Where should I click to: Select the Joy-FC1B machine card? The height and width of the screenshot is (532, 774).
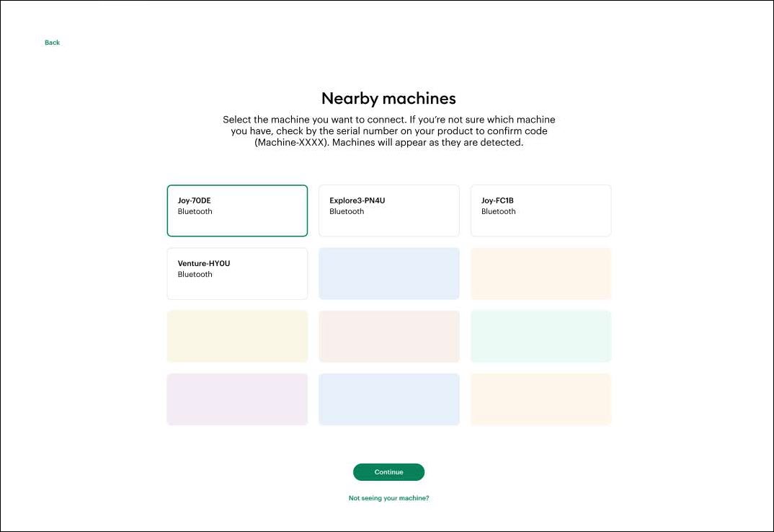[x=541, y=210]
